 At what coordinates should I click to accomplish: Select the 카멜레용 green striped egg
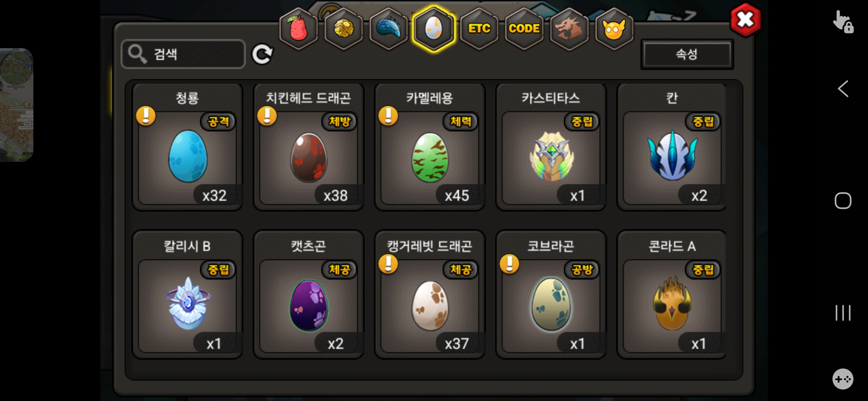pos(430,147)
